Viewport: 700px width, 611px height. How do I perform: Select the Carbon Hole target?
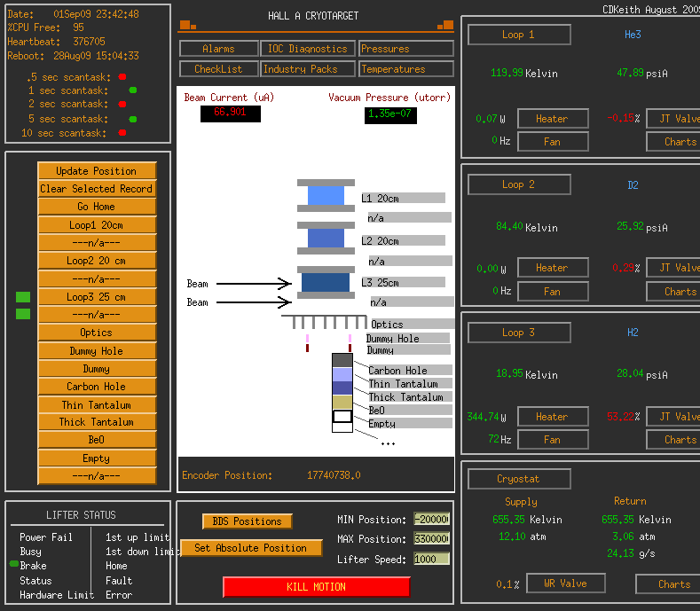point(97,387)
